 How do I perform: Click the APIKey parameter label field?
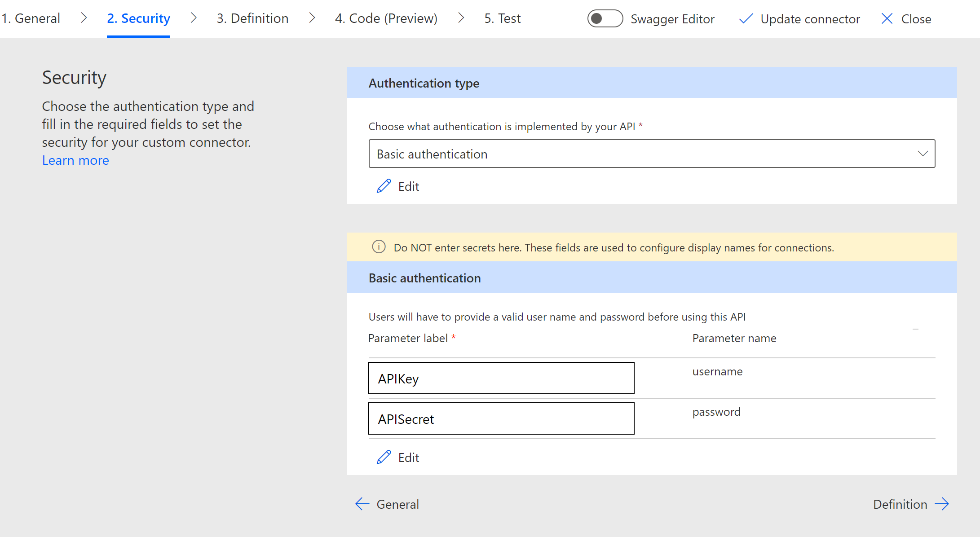point(501,379)
